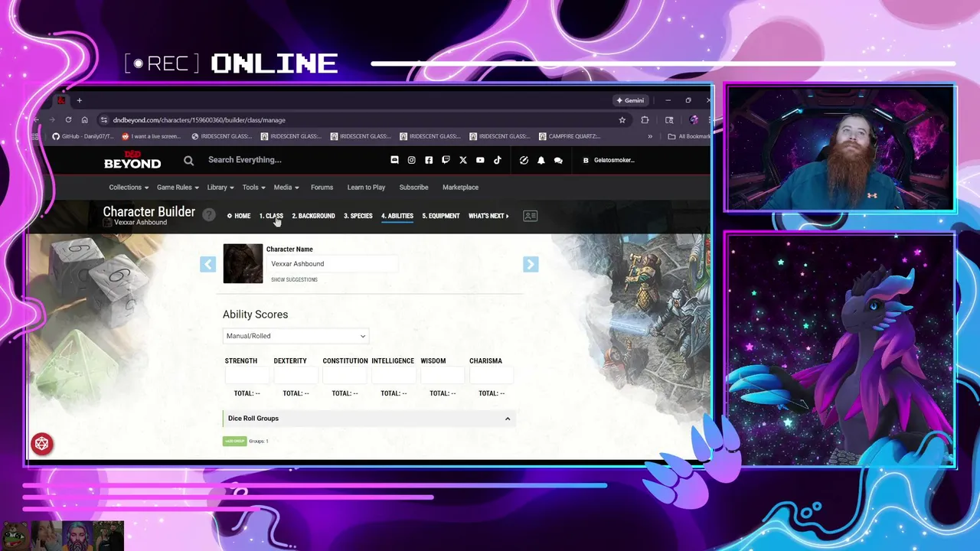Open the browser extensions puzzle icon
The height and width of the screenshot is (551, 980).
(x=645, y=119)
